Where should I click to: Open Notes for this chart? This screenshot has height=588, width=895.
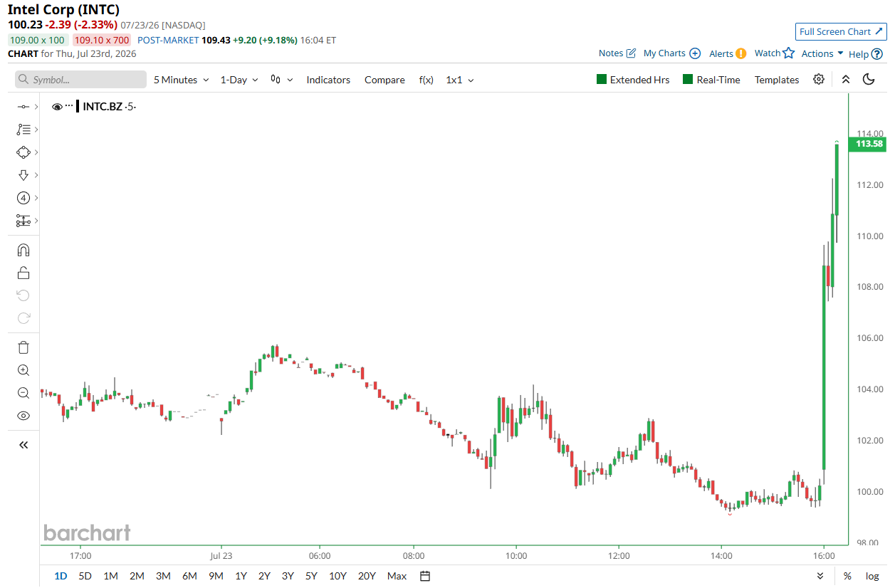617,53
